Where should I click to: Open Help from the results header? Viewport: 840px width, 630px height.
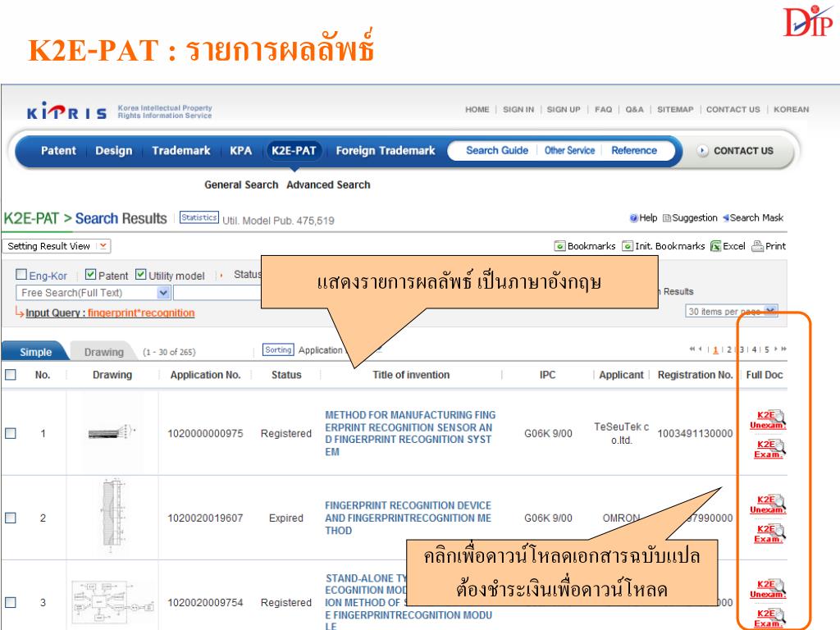point(643,217)
